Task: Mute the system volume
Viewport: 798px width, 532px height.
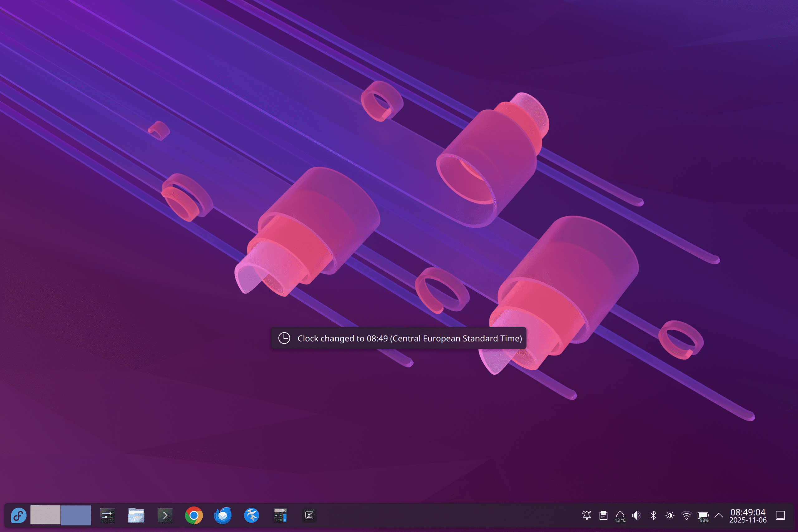Action: pos(636,515)
